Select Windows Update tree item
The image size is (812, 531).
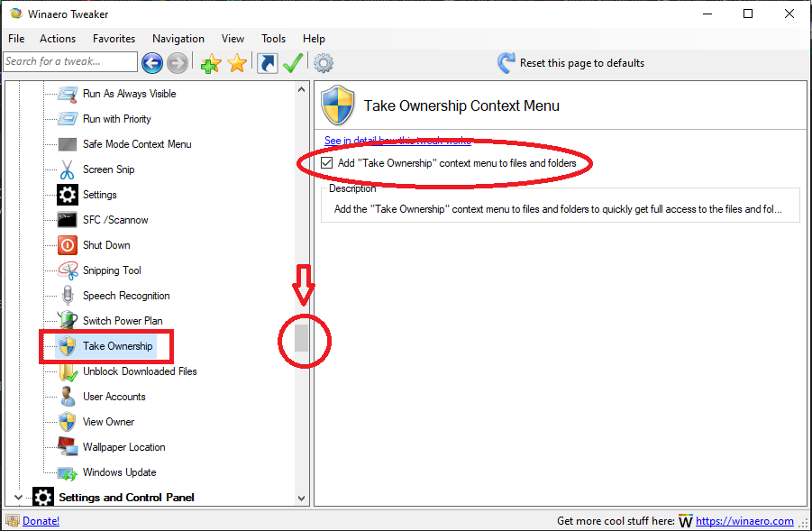[x=120, y=472]
